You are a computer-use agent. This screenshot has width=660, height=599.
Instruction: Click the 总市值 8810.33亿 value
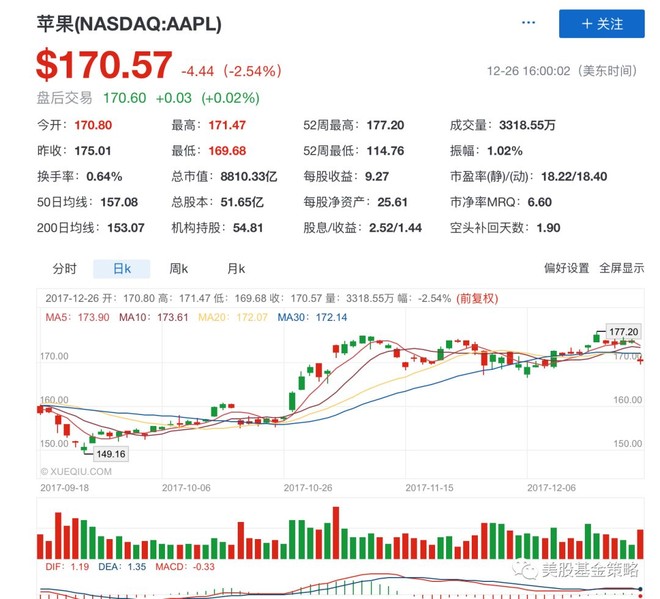pos(249,177)
